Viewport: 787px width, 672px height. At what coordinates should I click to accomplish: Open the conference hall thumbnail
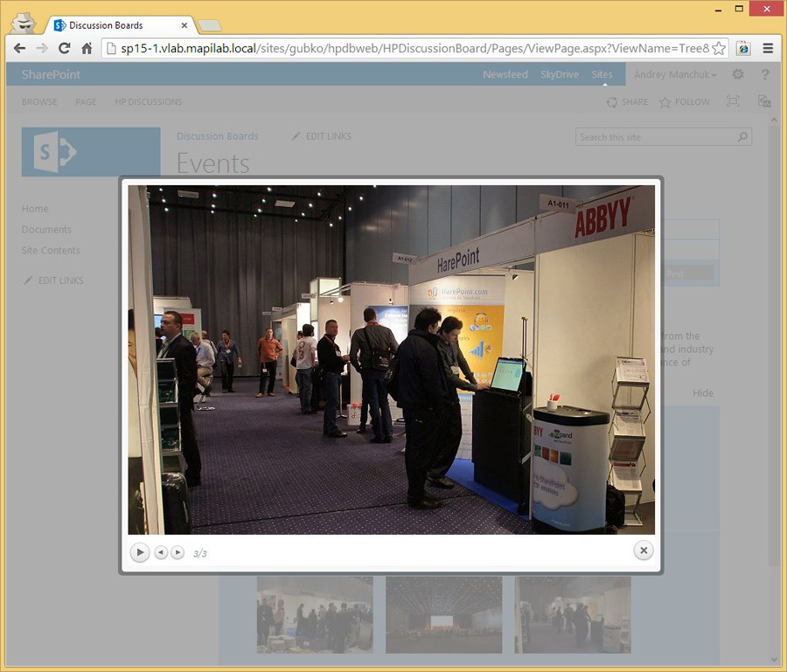tap(443, 615)
